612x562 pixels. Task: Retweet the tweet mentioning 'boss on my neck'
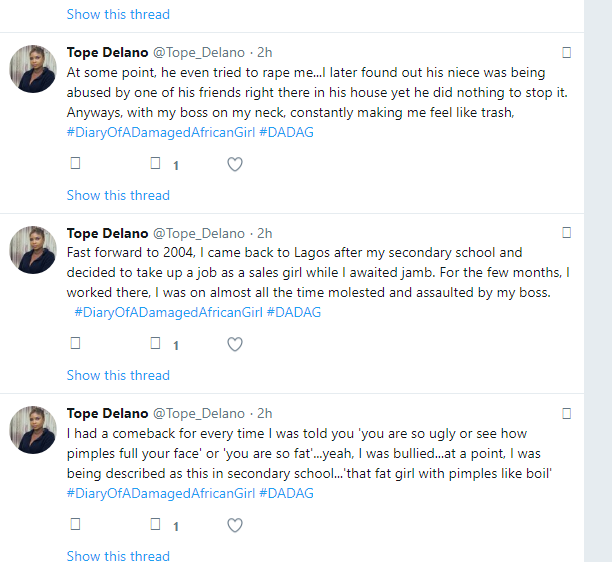click(155, 164)
